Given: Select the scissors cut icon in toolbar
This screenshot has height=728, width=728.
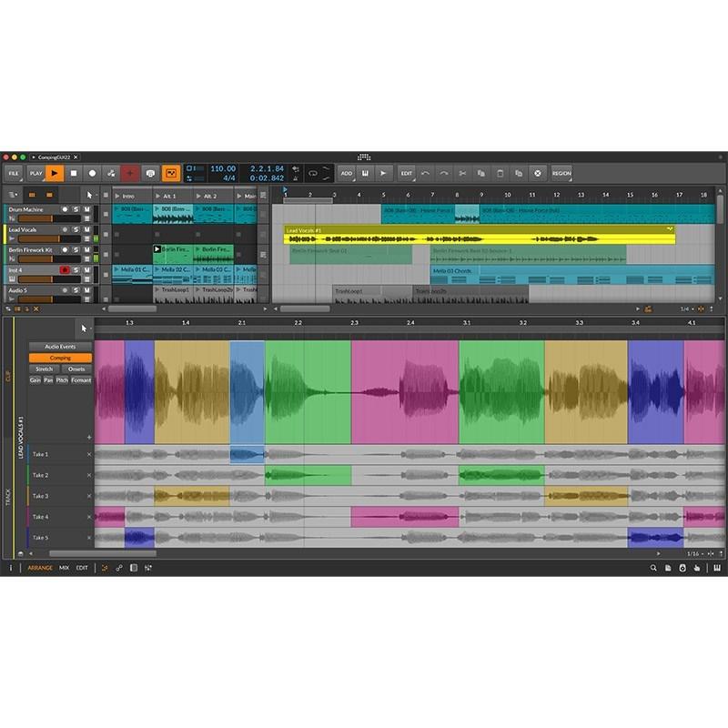Looking at the screenshot, I should [462, 174].
